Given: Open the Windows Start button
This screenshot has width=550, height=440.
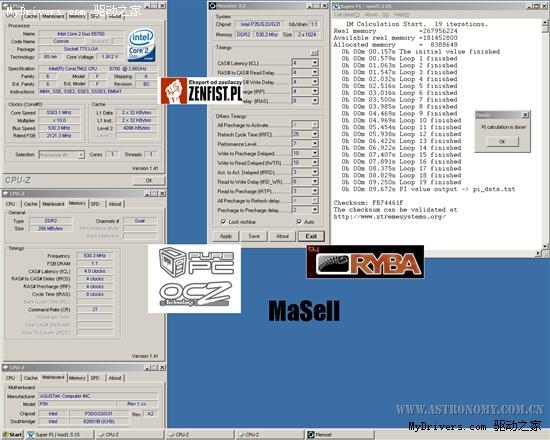Looking at the screenshot, I should pyautogui.click(x=12, y=435).
